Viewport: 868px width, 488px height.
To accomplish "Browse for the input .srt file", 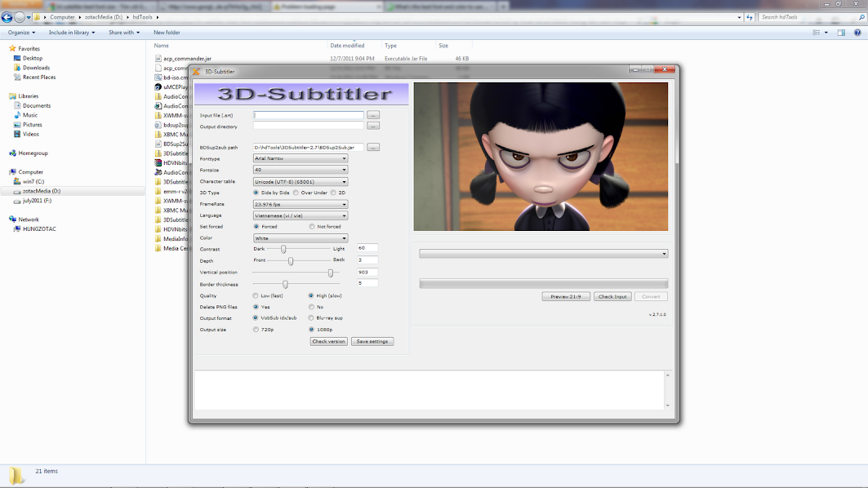I will pos(373,115).
